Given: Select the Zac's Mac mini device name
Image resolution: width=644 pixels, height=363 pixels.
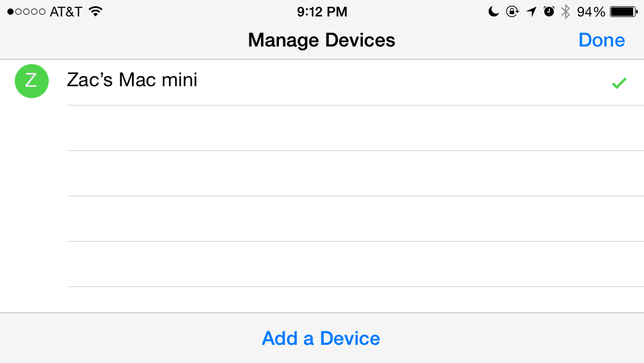Looking at the screenshot, I should (132, 80).
